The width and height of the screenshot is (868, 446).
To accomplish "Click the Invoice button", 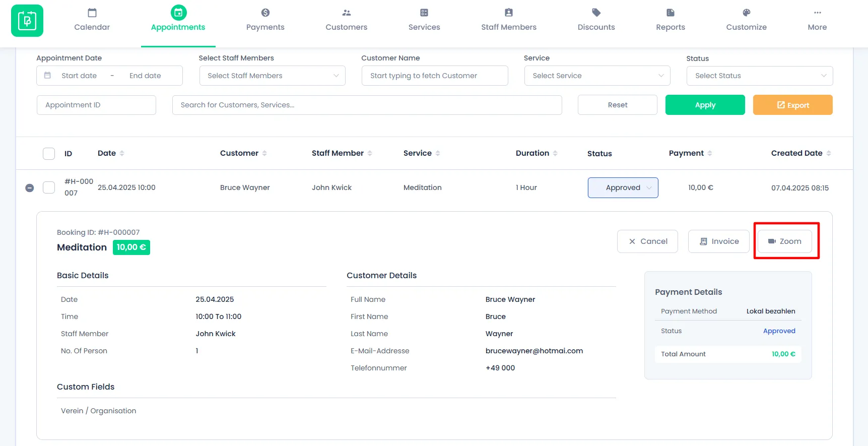I will 719,241.
